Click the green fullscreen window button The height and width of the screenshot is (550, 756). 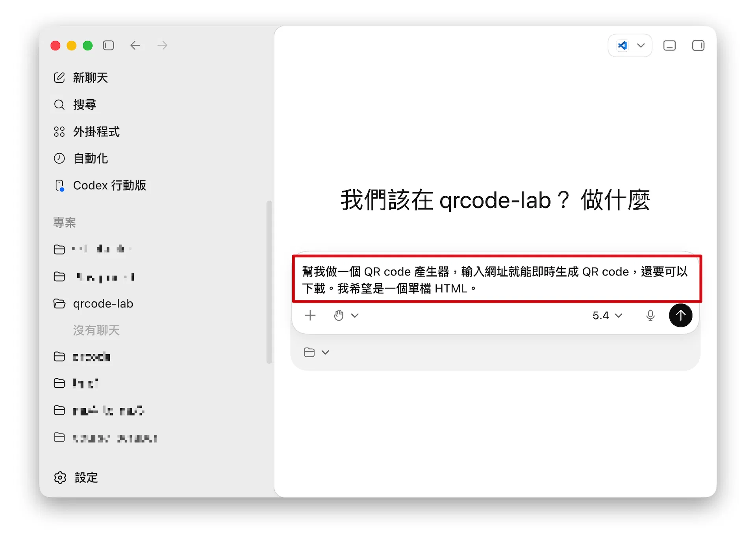point(88,46)
